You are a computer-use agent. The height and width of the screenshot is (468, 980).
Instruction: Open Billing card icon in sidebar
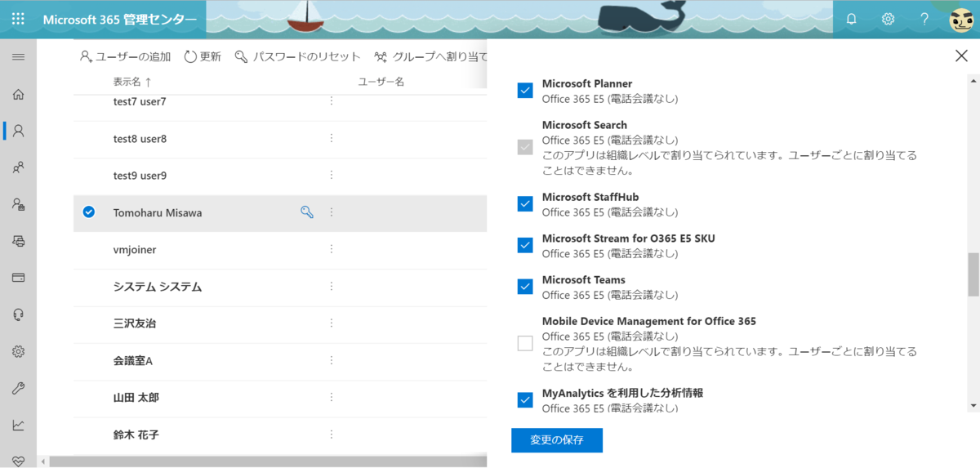click(18, 278)
